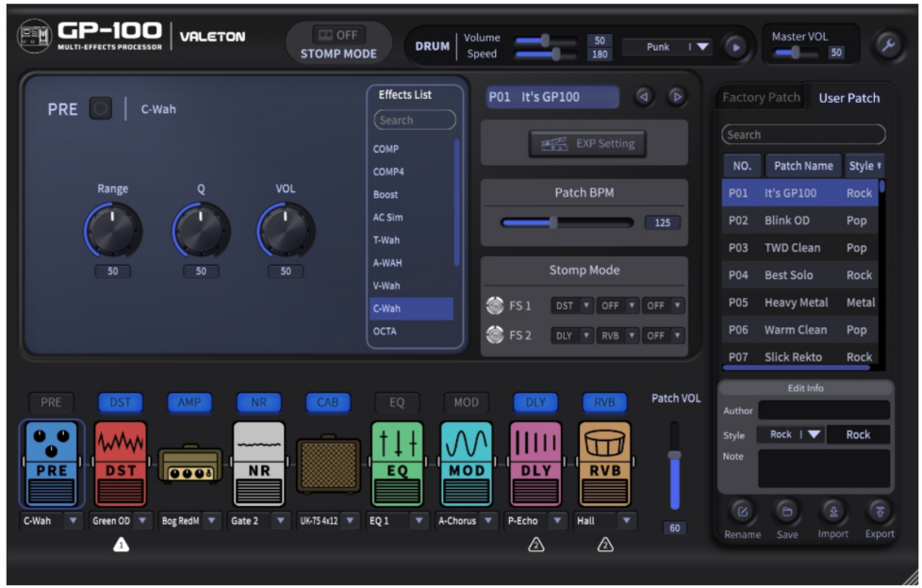Toggle Stomp Mode off switch
The width and height of the screenshot is (922, 588).
(x=338, y=35)
